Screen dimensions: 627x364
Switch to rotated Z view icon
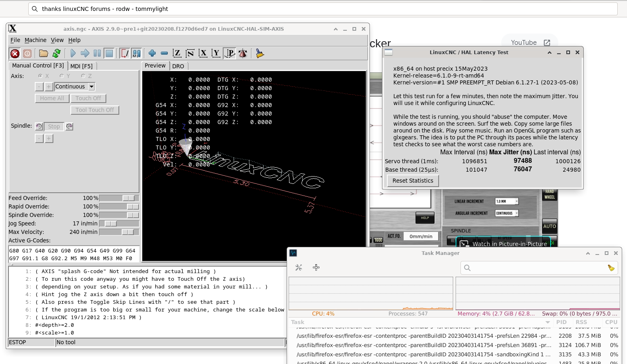(190, 53)
